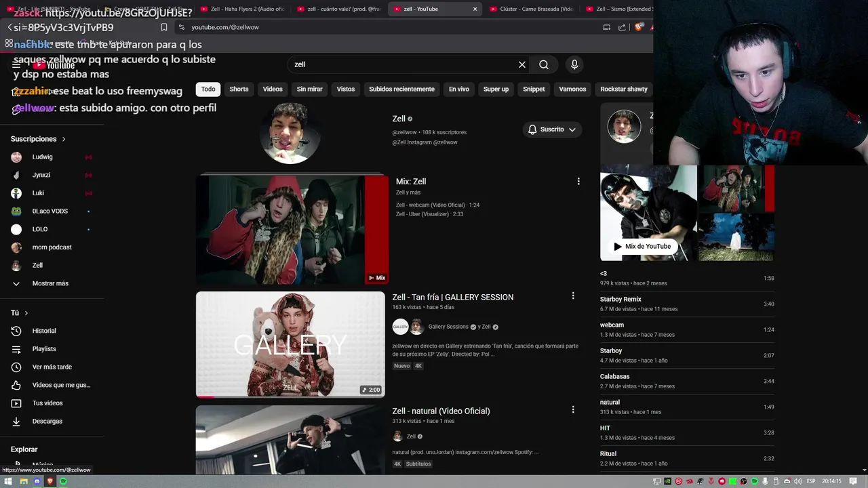The width and height of the screenshot is (868, 488).
Task: Select the Rockstar shawty filter chip
Action: [x=624, y=89]
